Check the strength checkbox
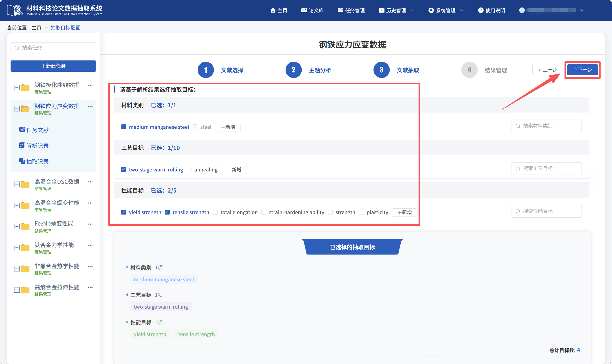 (x=330, y=212)
